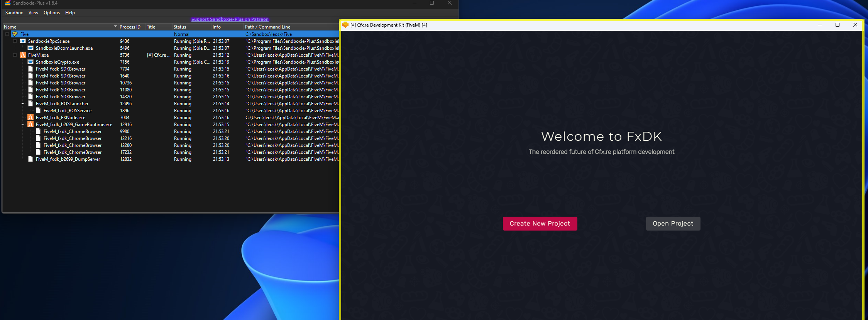Collapse the Five sandbox tree node
Image resolution: width=868 pixels, height=320 pixels.
pyautogui.click(x=7, y=34)
